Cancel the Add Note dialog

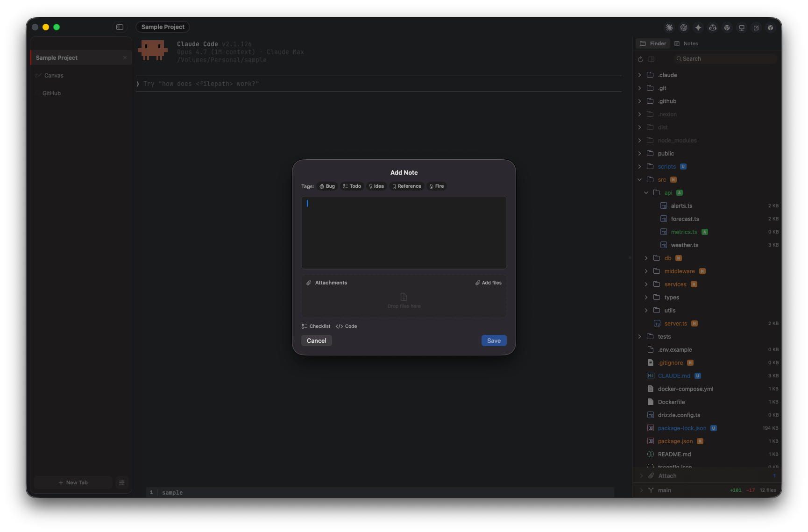[317, 340]
